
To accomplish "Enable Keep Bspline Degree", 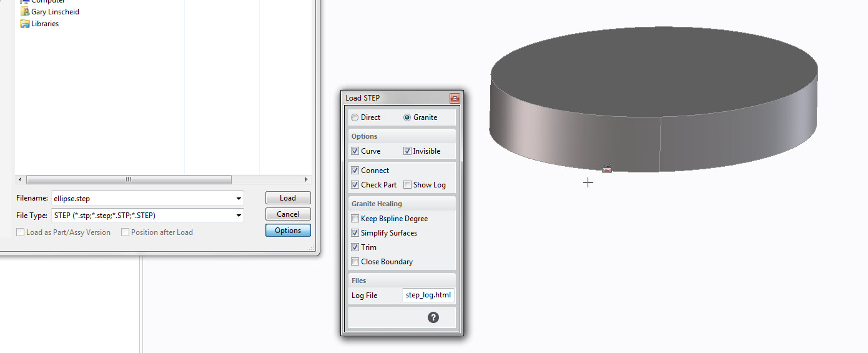I will (355, 219).
